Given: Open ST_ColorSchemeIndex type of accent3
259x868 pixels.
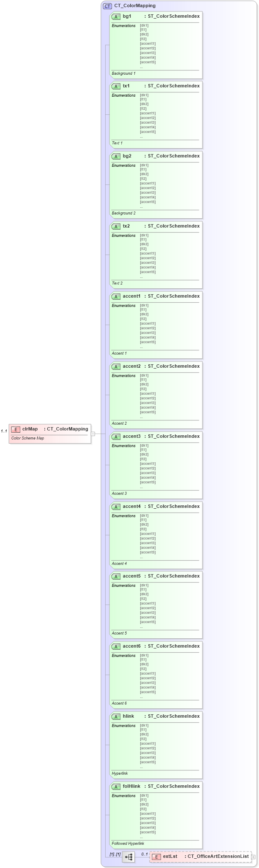Looking at the screenshot, I should point(174,436).
